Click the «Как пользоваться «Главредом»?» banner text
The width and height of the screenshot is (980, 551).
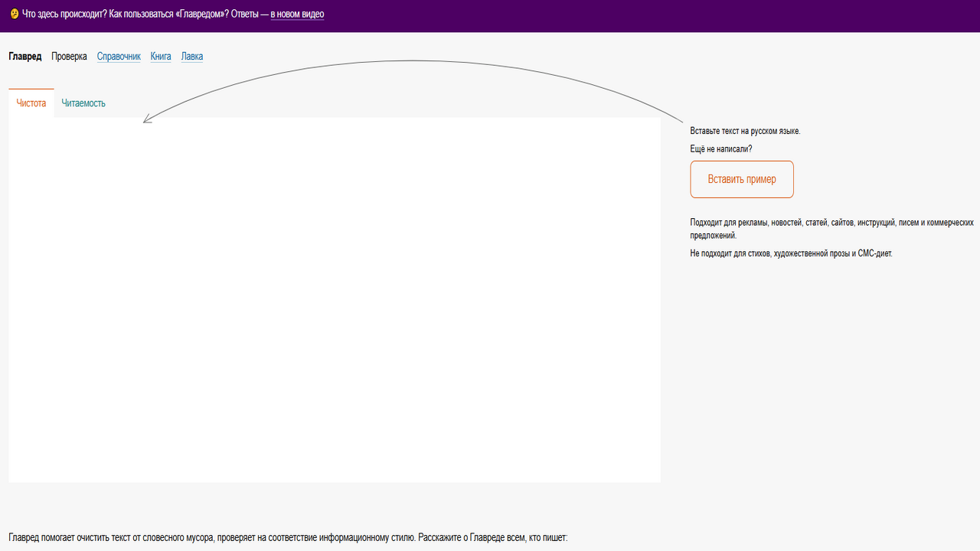(x=168, y=14)
